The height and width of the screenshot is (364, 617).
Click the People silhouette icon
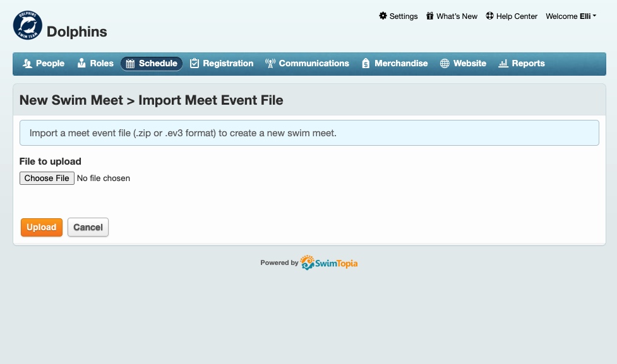click(27, 63)
